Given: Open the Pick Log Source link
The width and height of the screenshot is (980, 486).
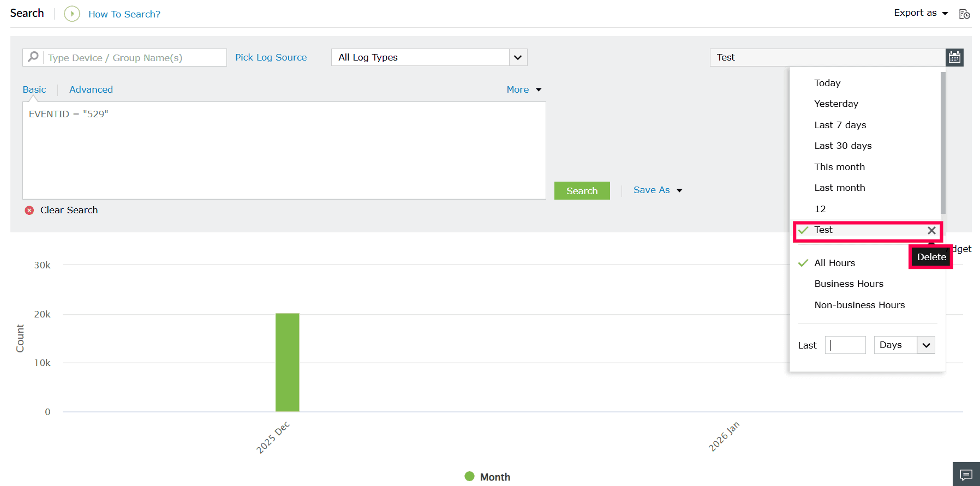Looking at the screenshot, I should coord(271,57).
